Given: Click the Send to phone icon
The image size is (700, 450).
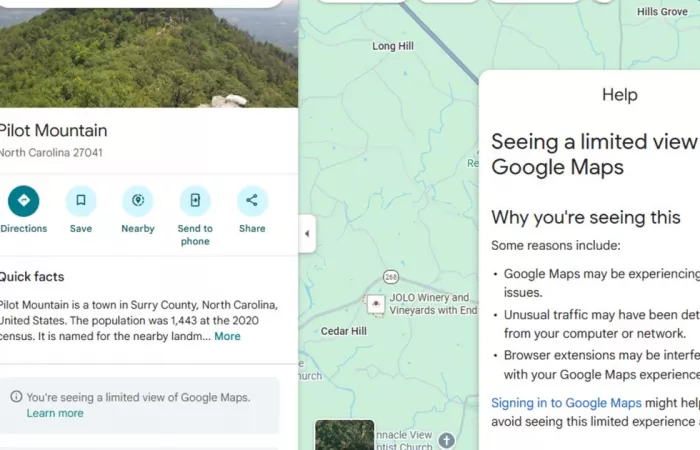Looking at the screenshot, I should [195, 201].
